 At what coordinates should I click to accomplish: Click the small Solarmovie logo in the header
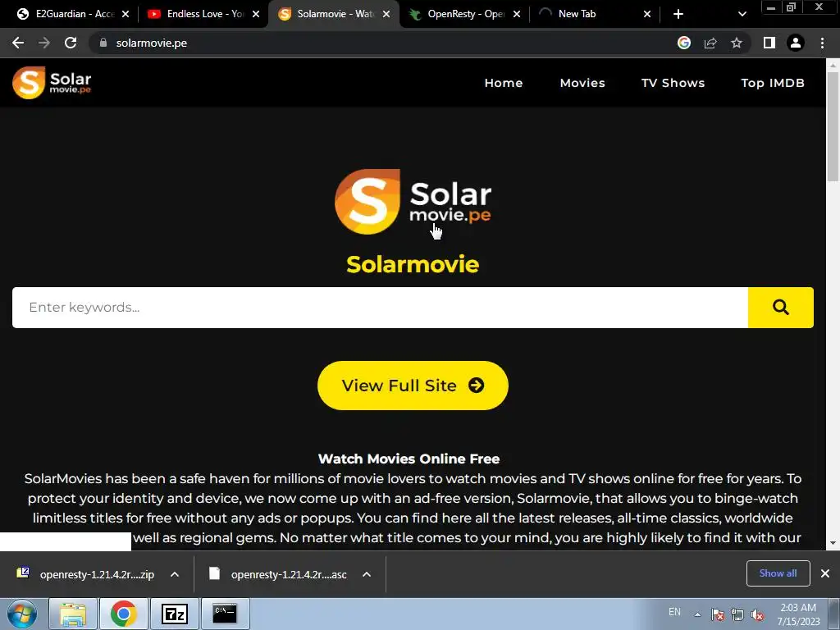(52, 83)
